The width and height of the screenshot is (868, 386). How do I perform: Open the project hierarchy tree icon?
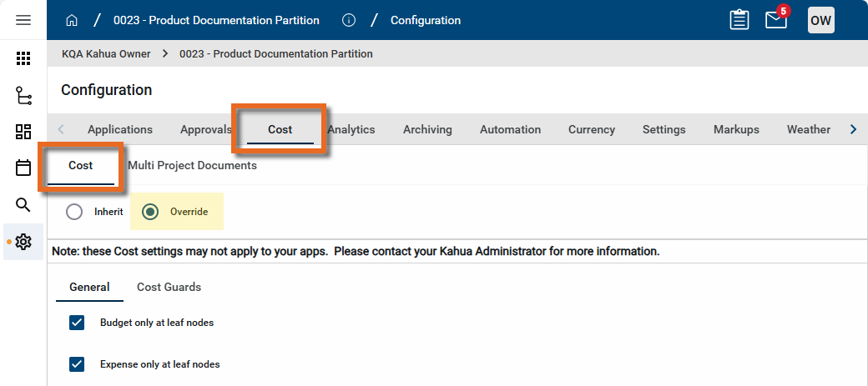tap(23, 95)
